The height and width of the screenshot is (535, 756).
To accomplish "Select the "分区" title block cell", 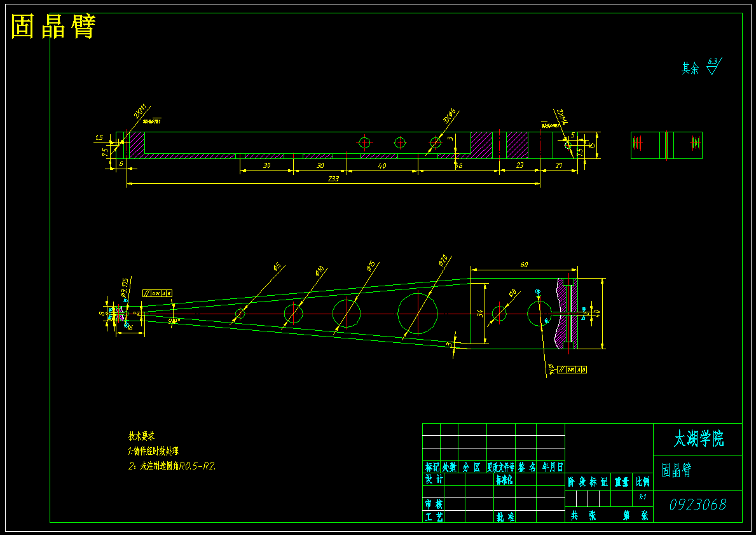I will click(x=472, y=467).
